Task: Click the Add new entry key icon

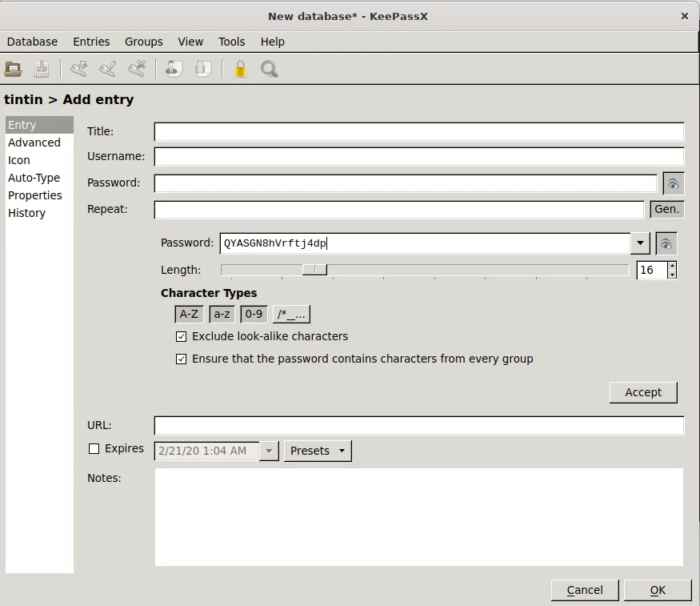Action: point(79,69)
